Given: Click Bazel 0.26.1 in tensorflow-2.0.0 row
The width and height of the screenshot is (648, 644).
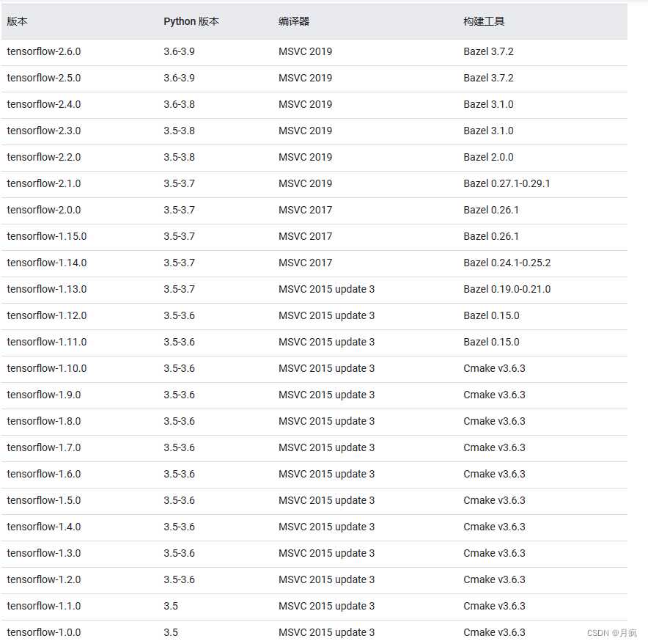Looking at the screenshot, I should [x=491, y=210].
